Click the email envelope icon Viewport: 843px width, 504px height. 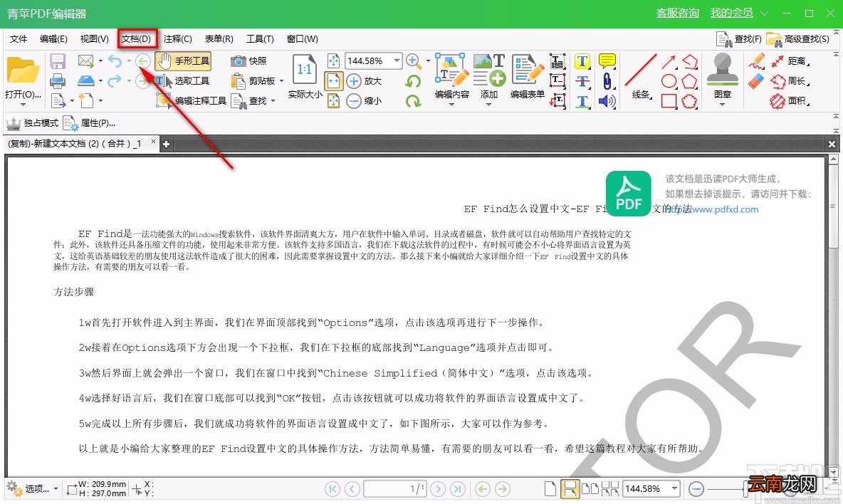(x=86, y=61)
